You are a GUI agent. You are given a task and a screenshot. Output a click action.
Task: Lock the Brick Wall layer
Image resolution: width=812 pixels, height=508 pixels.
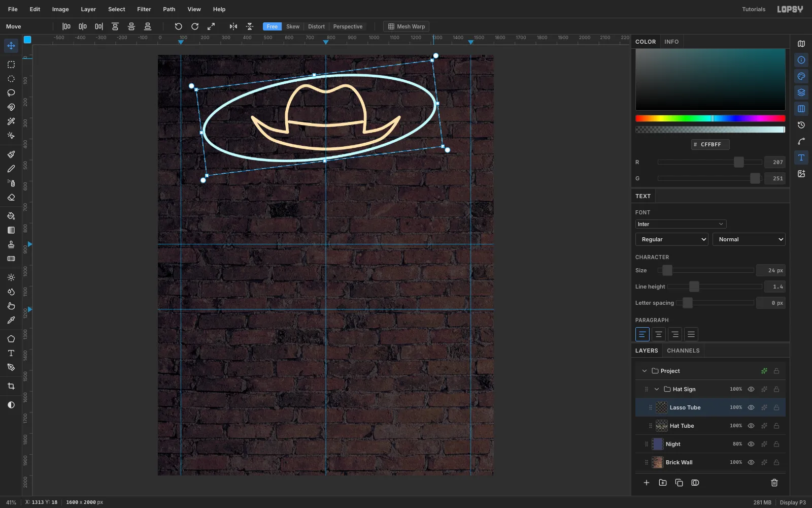pyautogui.click(x=776, y=462)
